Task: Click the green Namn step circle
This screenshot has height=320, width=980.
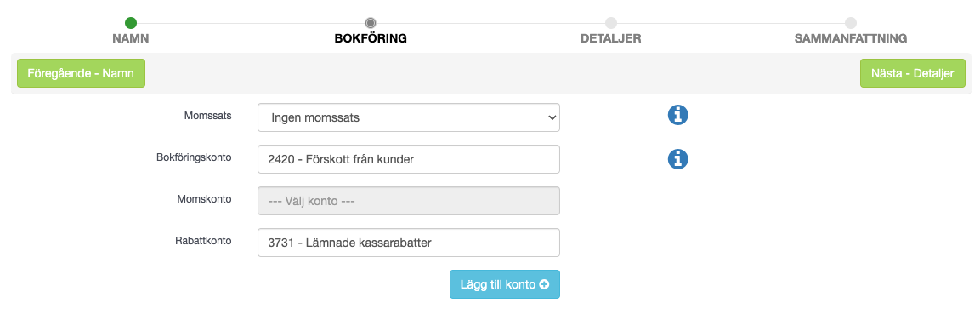Action: tap(131, 23)
